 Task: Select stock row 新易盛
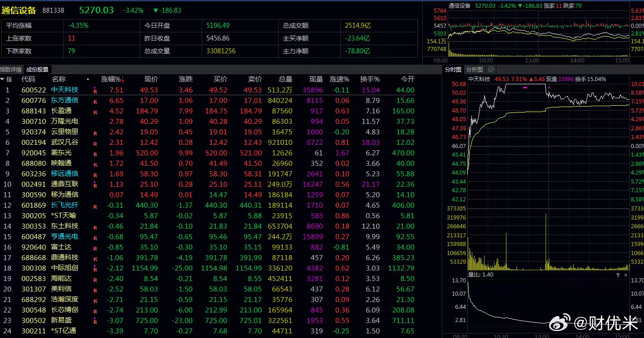click(x=208, y=321)
